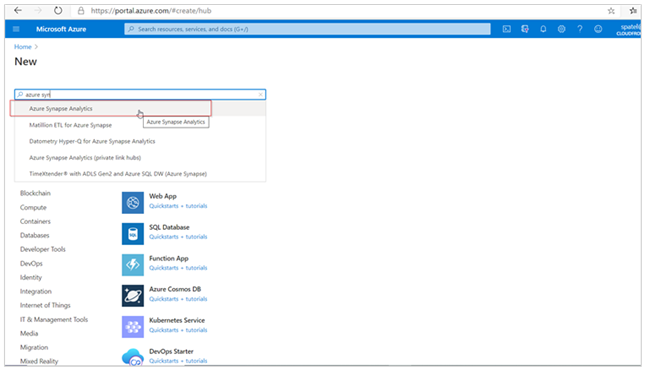Open portal settings gear icon
This screenshot has width=645, height=369.
[561, 29]
